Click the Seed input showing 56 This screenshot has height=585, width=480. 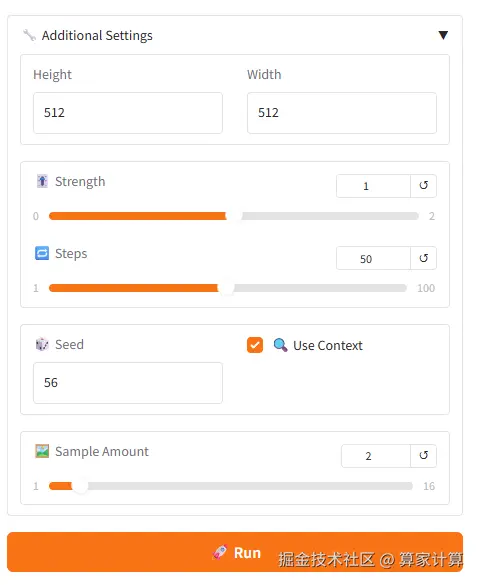(128, 383)
